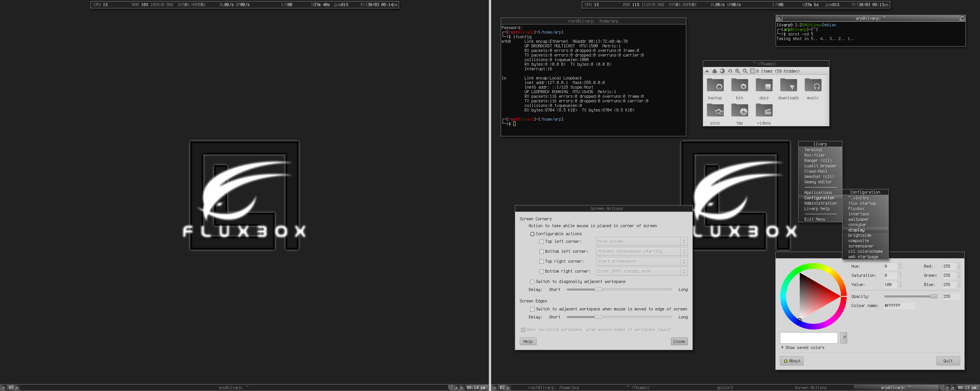The height and width of the screenshot is (391, 980).
Task: Switch to root@livarp terminal in taskbar
Action: point(554,388)
